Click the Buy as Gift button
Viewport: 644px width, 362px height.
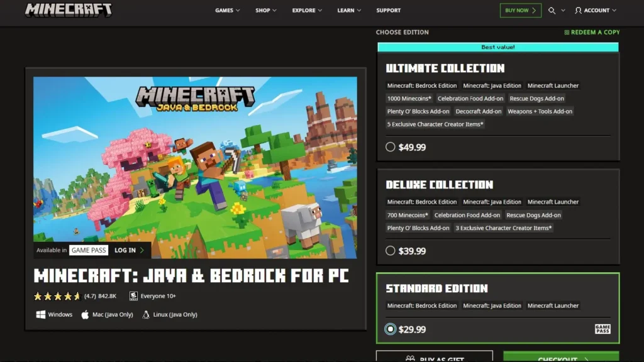pyautogui.click(x=435, y=357)
